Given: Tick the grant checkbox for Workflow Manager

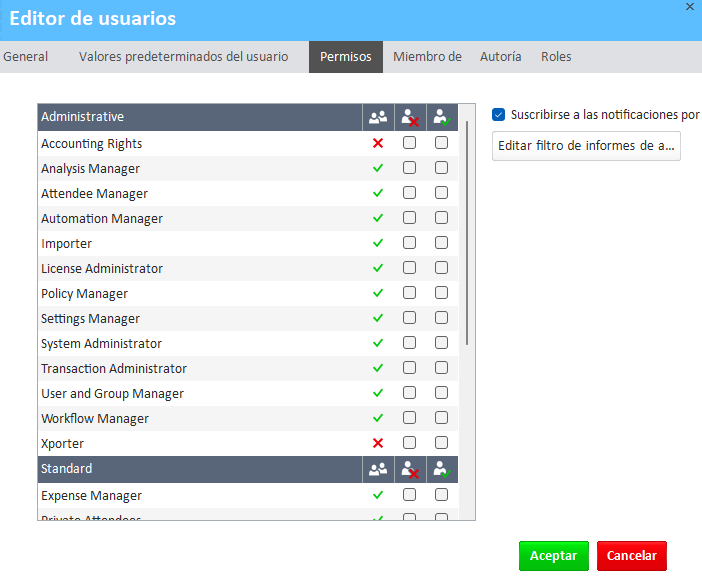Looking at the screenshot, I should (x=441, y=418).
